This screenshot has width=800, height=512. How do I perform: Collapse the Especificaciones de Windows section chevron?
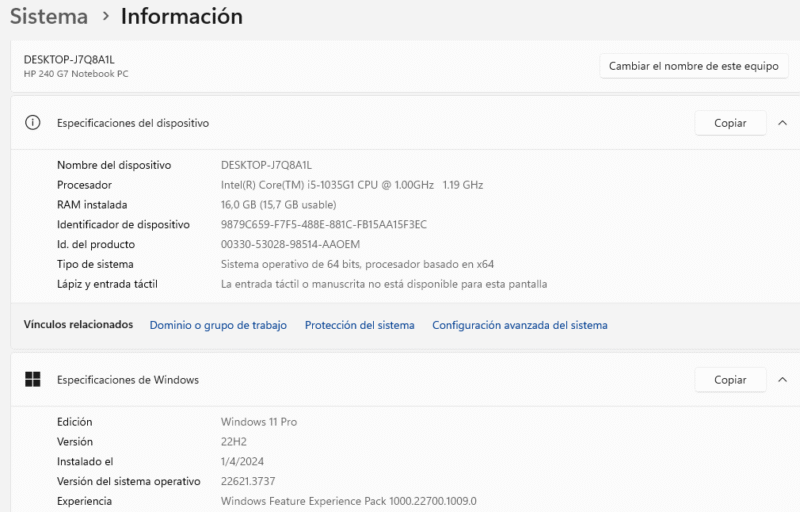point(782,379)
